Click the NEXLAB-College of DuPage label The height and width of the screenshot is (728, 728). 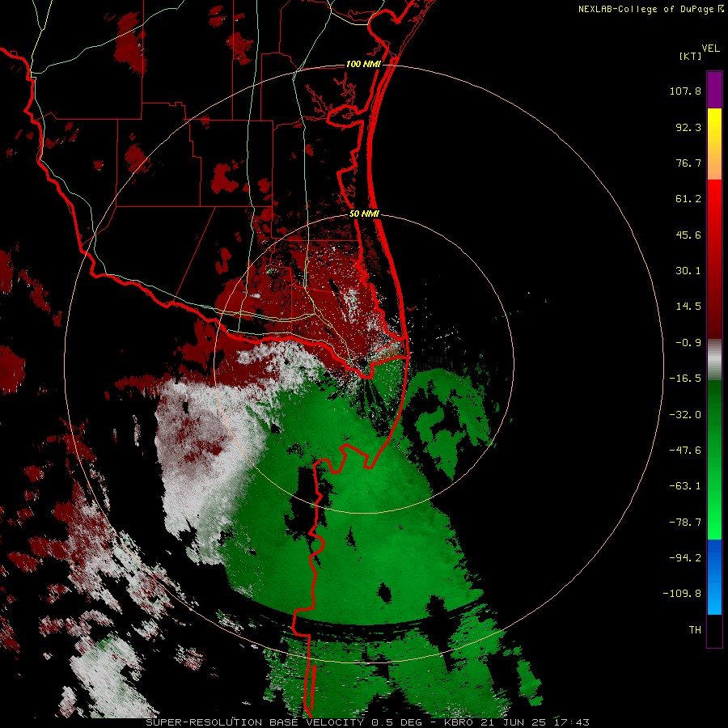point(646,9)
